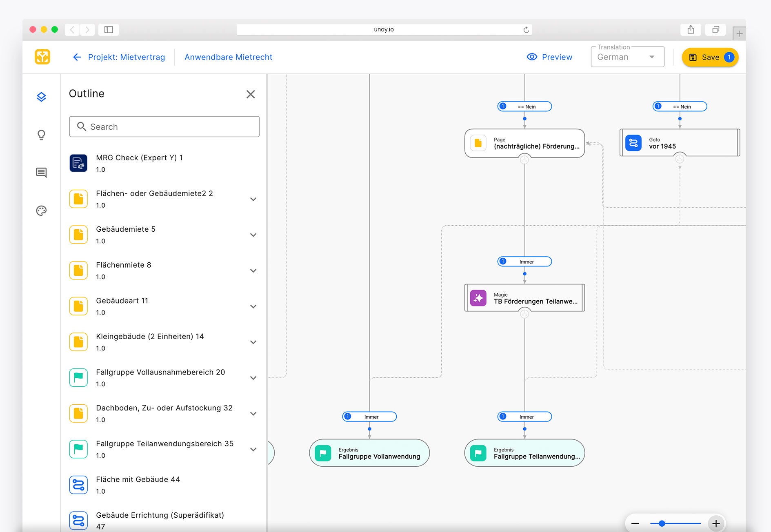771x532 pixels.
Task: Click the zoom slider handle
Action: tap(662, 523)
